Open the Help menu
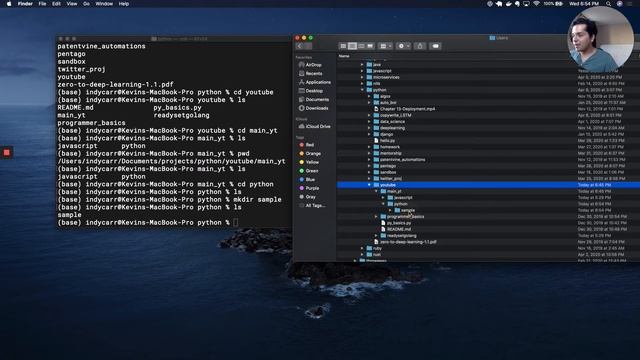This screenshot has height=360, width=640. (x=124, y=4)
